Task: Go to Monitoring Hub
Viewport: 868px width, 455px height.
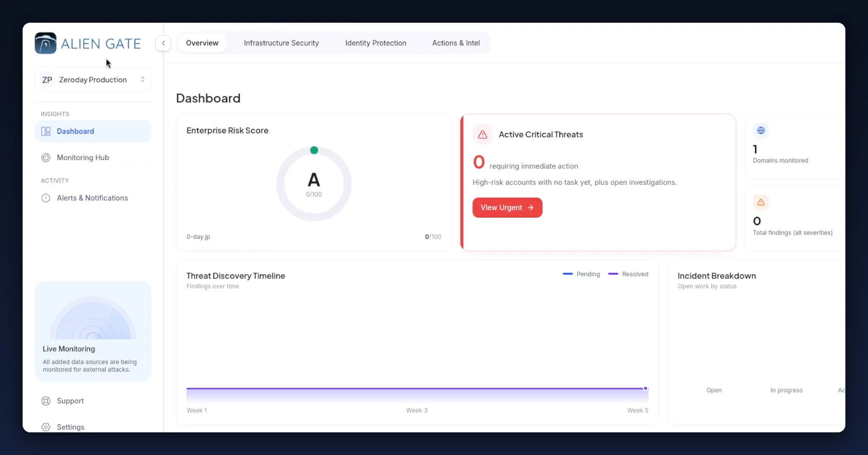Action: click(93, 157)
